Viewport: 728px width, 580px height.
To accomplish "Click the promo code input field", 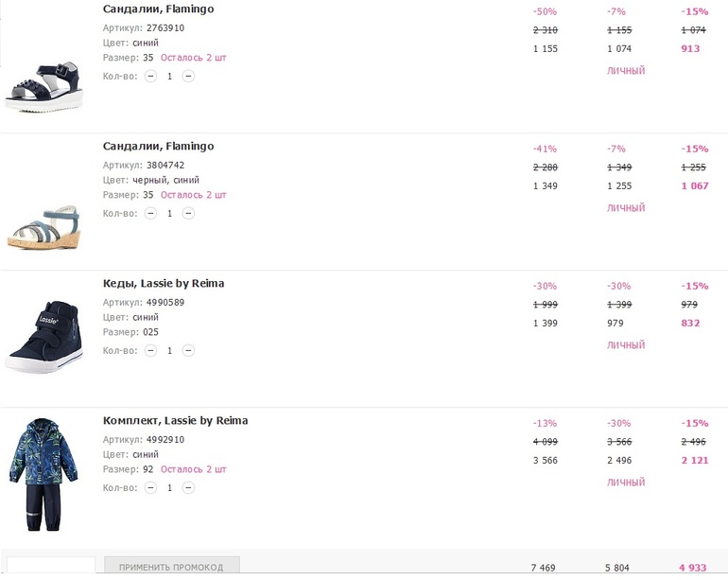I will (x=49, y=567).
